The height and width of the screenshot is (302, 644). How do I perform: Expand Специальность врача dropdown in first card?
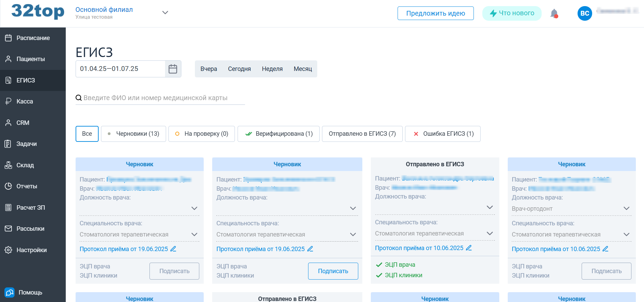pos(194,234)
